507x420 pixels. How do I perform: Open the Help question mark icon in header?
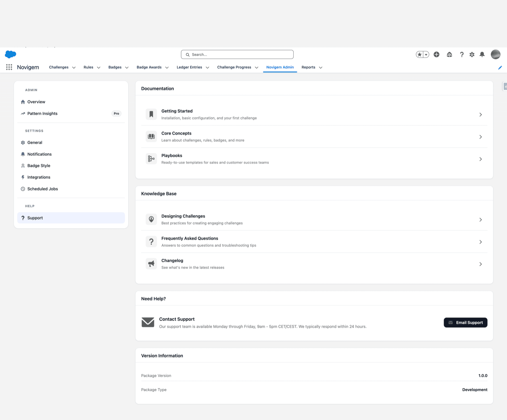(x=462, y=55)
